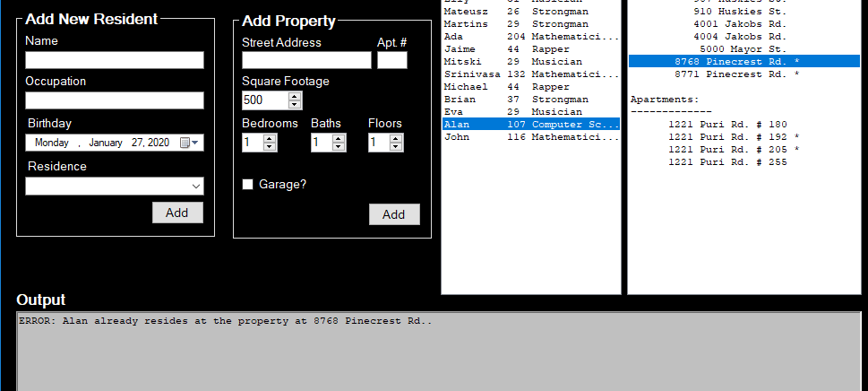
Task: Choose the 8771 Pinecrest Rd. property
Action: (730, 74)
